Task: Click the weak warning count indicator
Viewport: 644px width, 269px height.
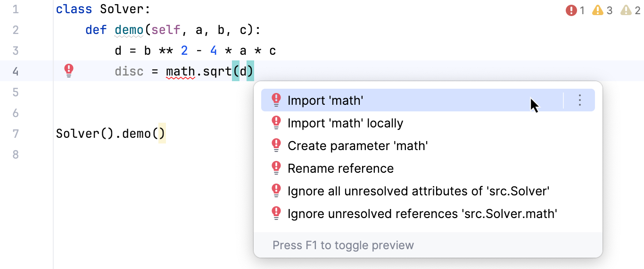Action: click(x=630, y=10)
